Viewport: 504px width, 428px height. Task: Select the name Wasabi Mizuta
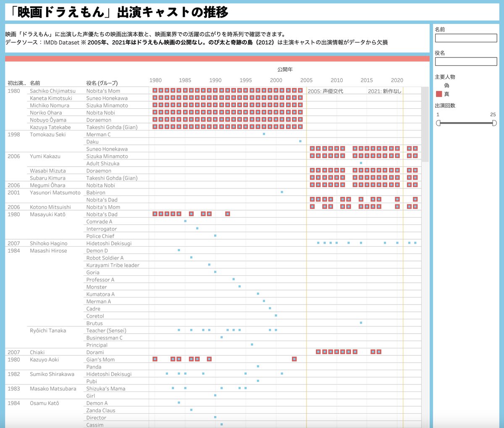(48, 171)
